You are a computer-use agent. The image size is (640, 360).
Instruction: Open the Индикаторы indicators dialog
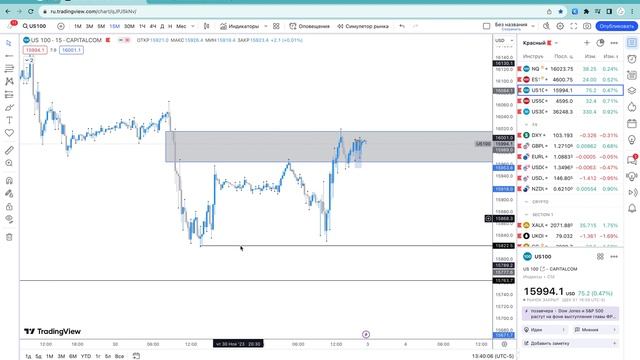239,26
